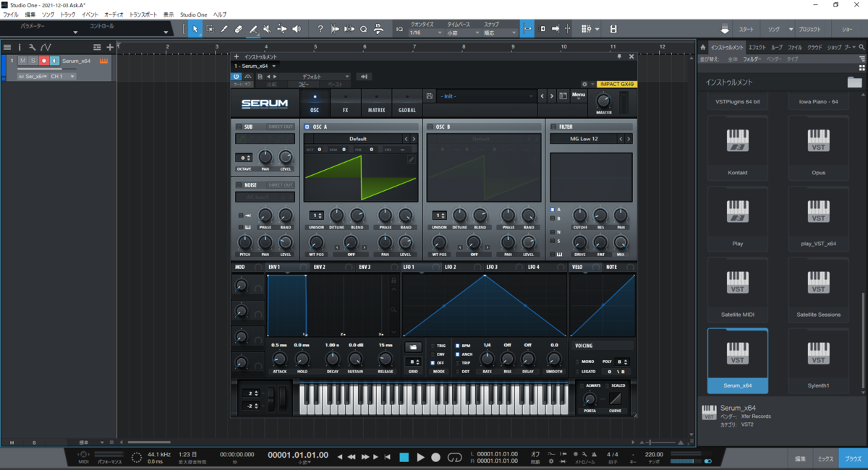
Task: Open the snap mode dropdown
Action: tap(500, 33)
